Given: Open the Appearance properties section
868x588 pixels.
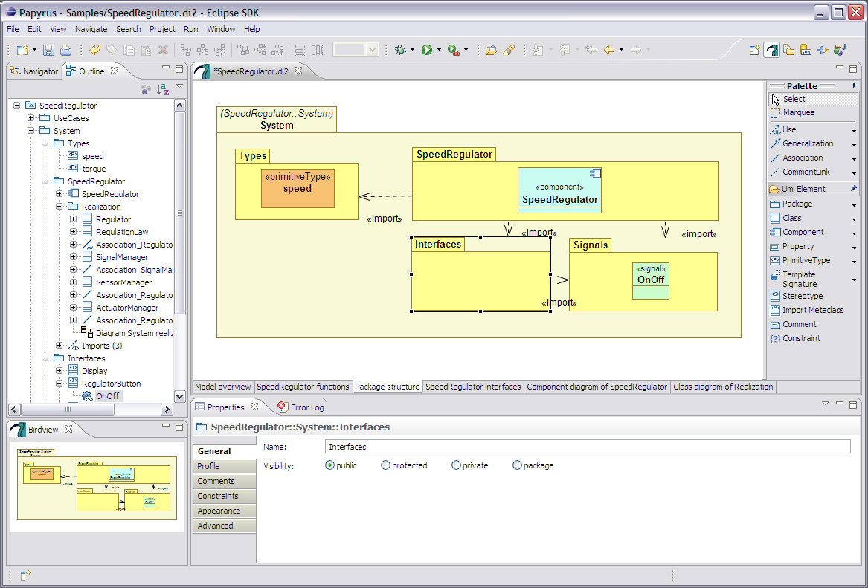Looking at the screenshot, I should [x=224, y=511].
